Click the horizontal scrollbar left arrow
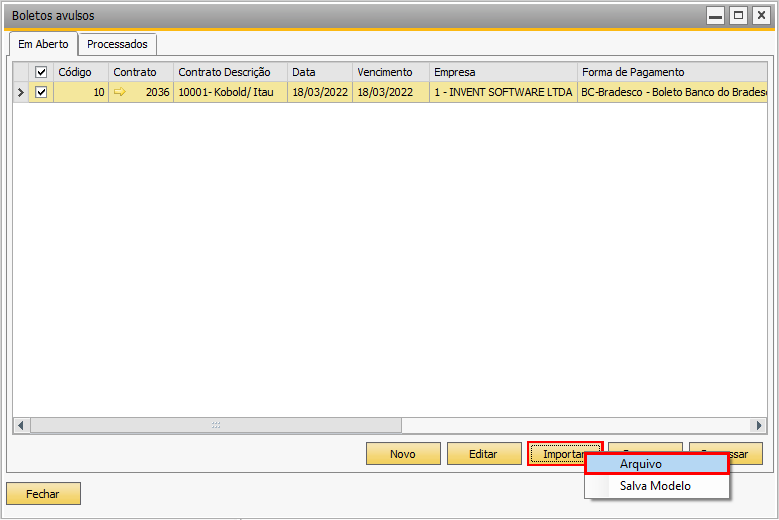This screenshot has height=520, width=779. coord(21,425)
